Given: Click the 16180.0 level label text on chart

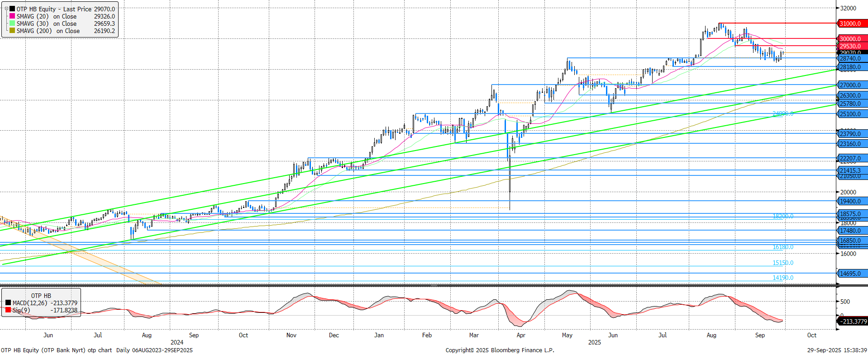Looking at the screenshot, I should [x=782, y=247].
